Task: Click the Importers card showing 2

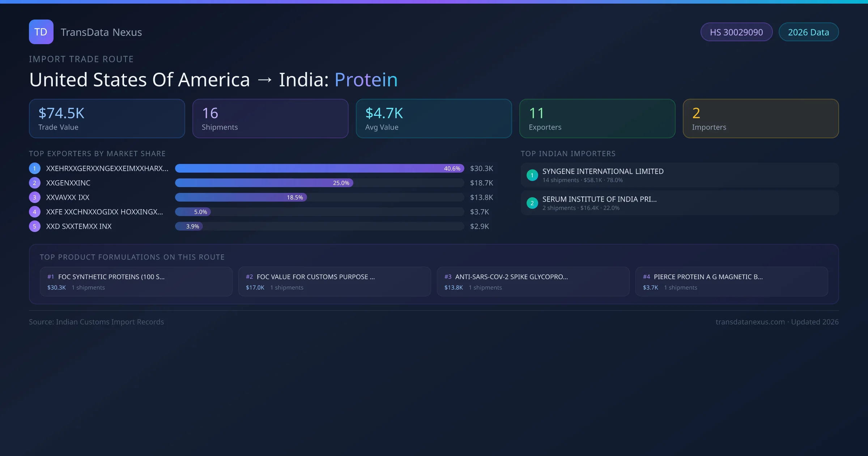Action: (761, 118)
